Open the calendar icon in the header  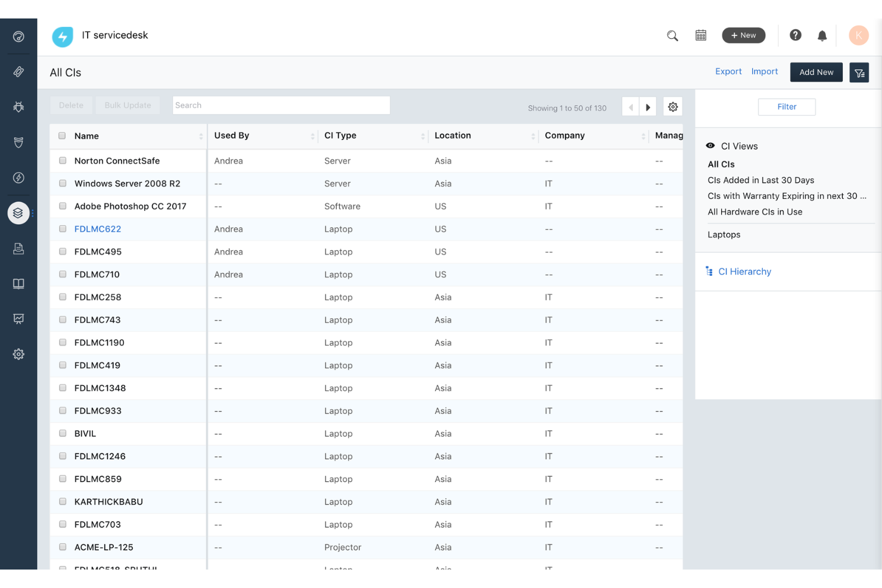click(701, 35)
